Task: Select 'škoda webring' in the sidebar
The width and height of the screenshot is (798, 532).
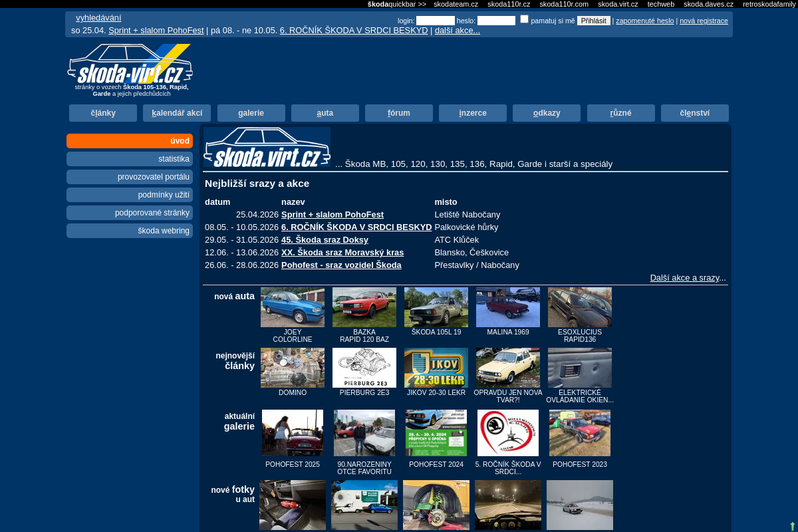Action: [x=130, y=231]
